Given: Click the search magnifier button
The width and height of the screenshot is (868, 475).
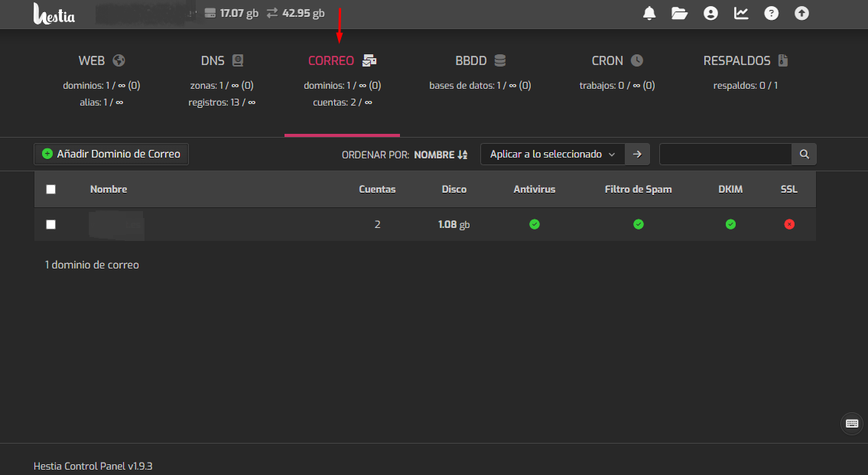Looking at the screenshot, I should click(804, 155).
